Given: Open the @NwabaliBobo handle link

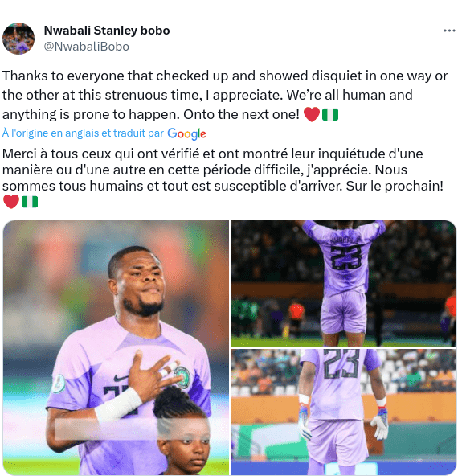Looking at the screenshot, I should (x=87, y=47).
